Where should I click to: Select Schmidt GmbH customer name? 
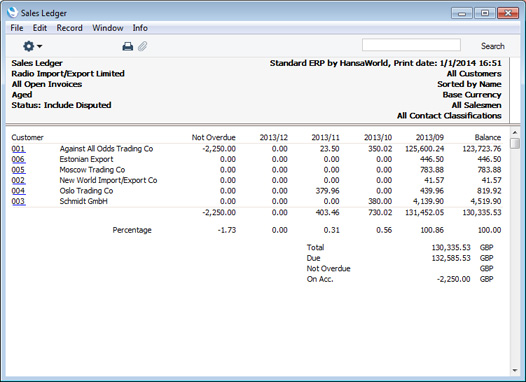pos(84,201)
